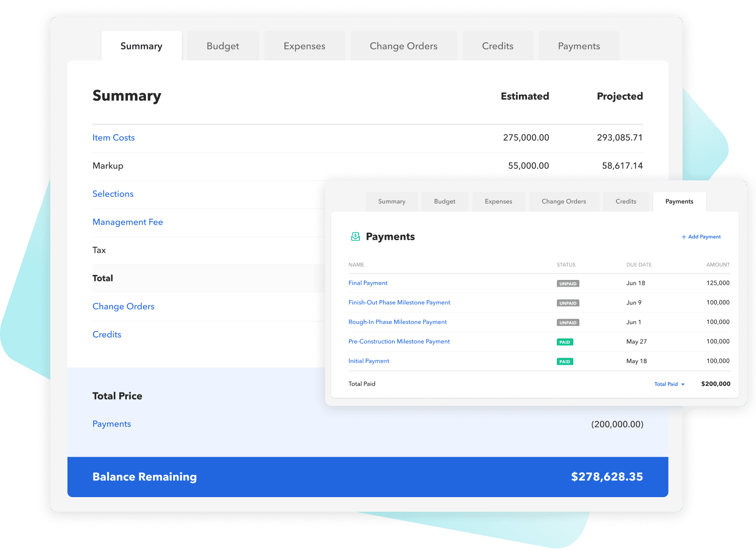The height and width of the screenshot is (550, 756).
Task: Select the Credits tab in the Payments window
Action: coord(626,201)
